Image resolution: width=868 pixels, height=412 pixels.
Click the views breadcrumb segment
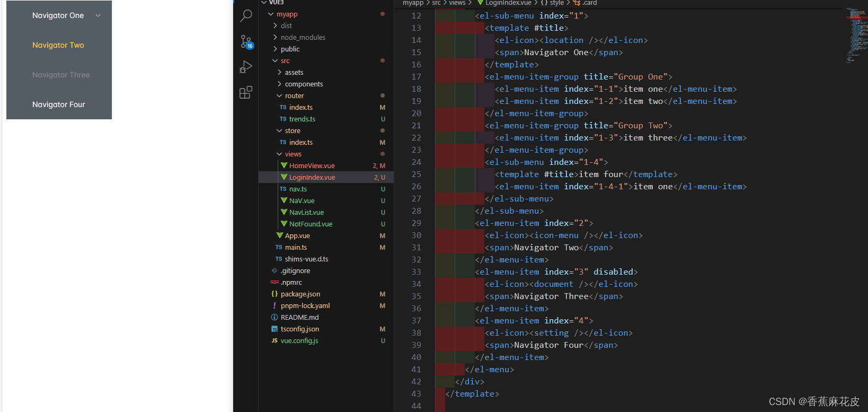click(457, 3)
